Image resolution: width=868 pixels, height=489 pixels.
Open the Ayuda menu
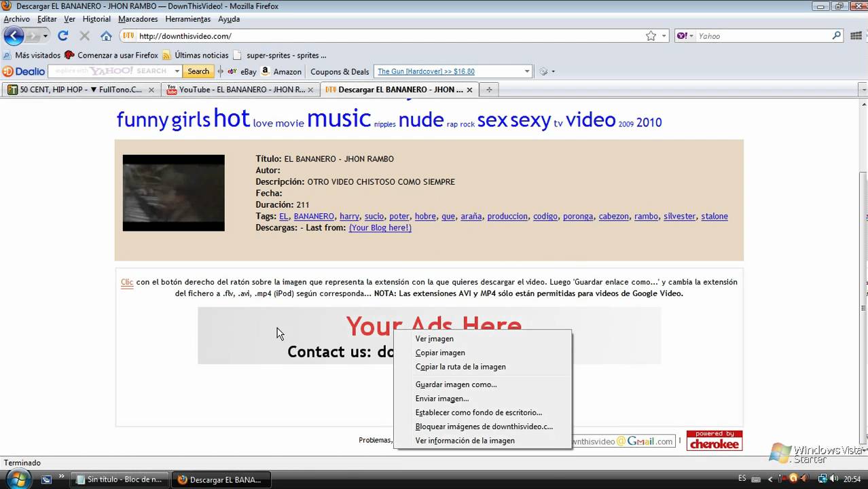point(229,19)
